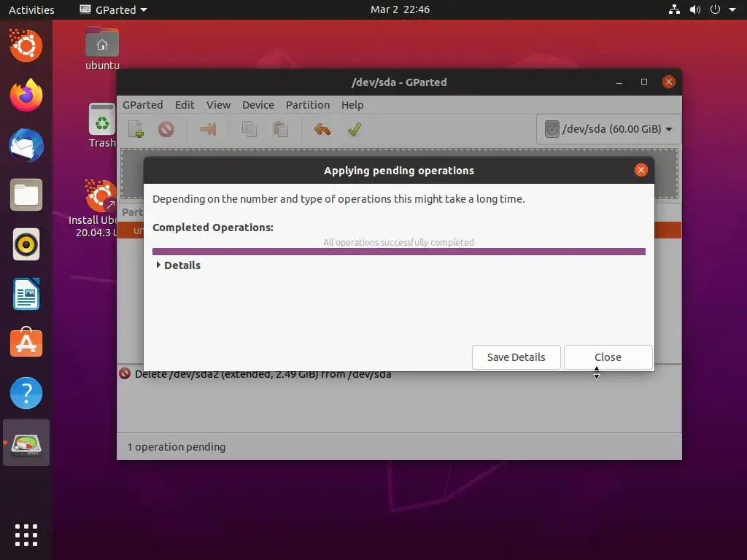Click the Copy partition toolbar icon

[x=249, y=129]
